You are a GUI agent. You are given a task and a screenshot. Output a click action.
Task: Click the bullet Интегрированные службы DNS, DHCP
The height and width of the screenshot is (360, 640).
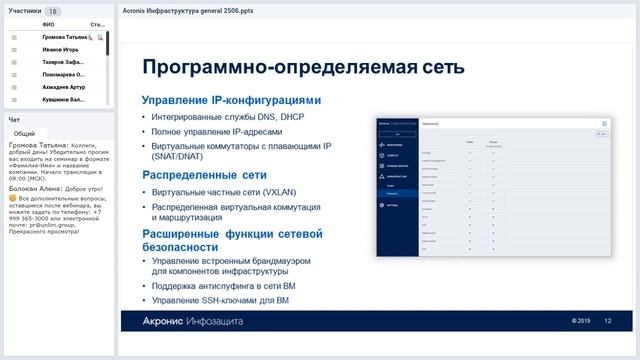[228, 117]
